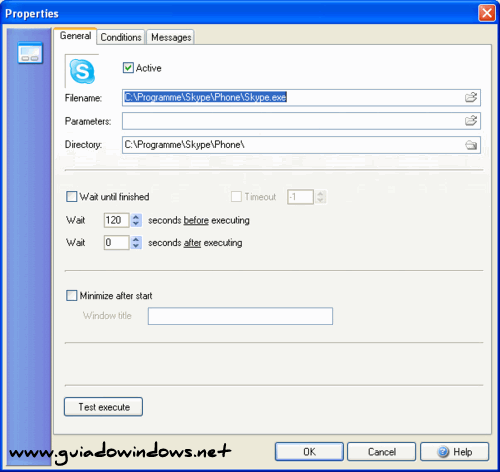Open the Messages tab
Screen dimensions: 500x472
point(171,37)
